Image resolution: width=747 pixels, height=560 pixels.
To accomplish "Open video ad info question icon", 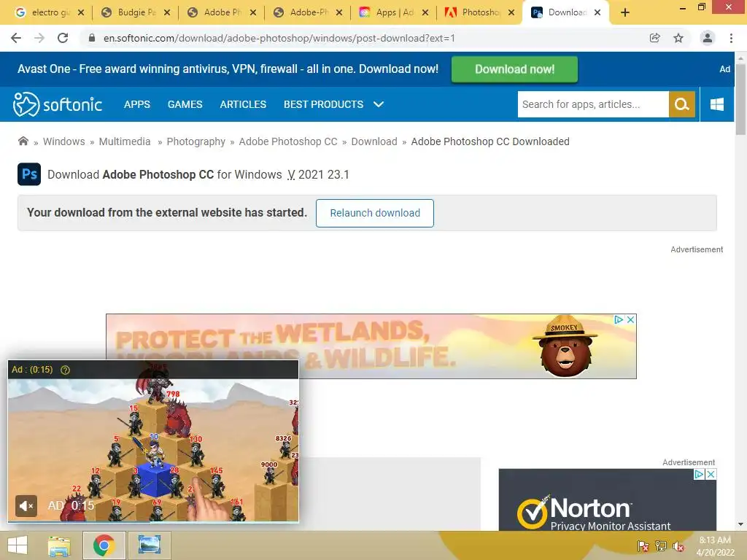I will [65, 370].
